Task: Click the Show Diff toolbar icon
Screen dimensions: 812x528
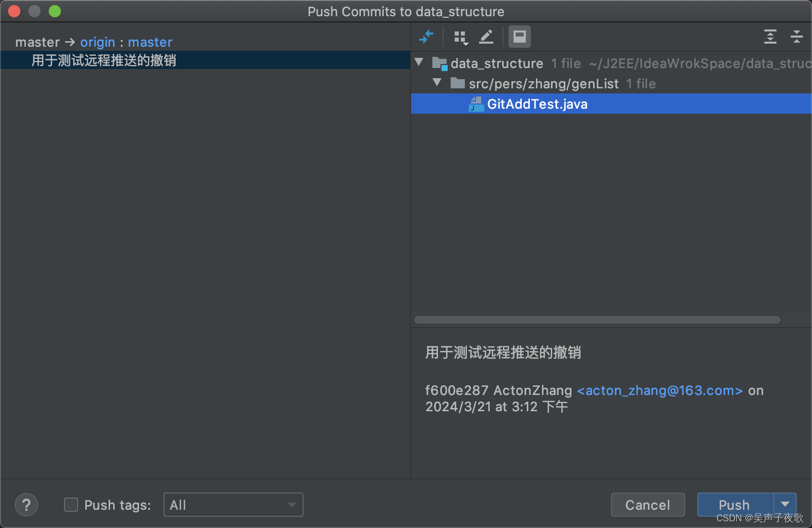Action: tap(426, 37)
